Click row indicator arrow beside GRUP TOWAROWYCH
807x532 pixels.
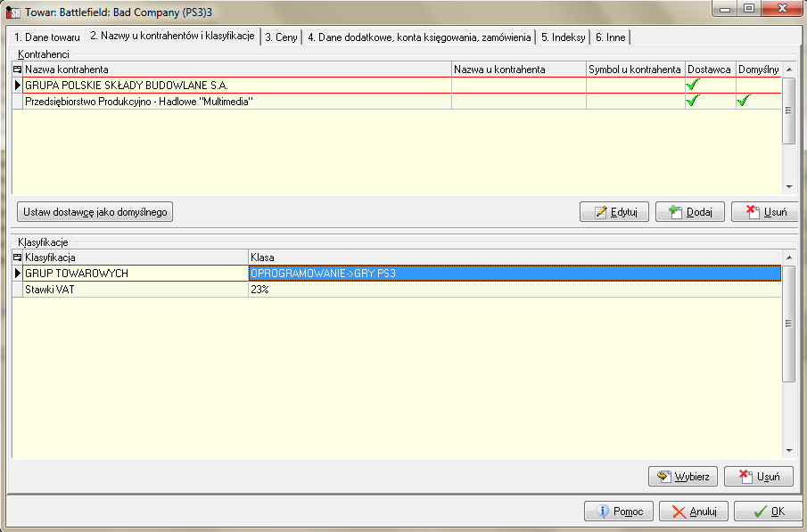(18, 274)
